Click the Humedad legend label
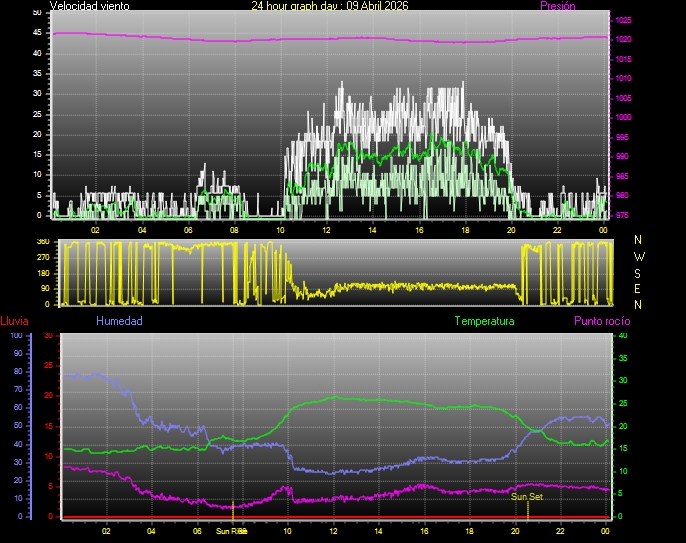This screenshot has width=686, height=543. pos(119,321)
